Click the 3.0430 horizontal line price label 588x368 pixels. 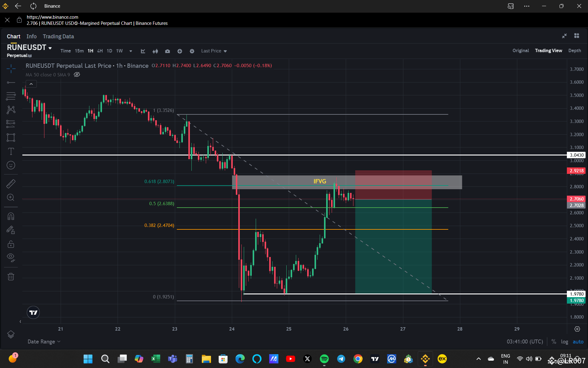point(576,155)
